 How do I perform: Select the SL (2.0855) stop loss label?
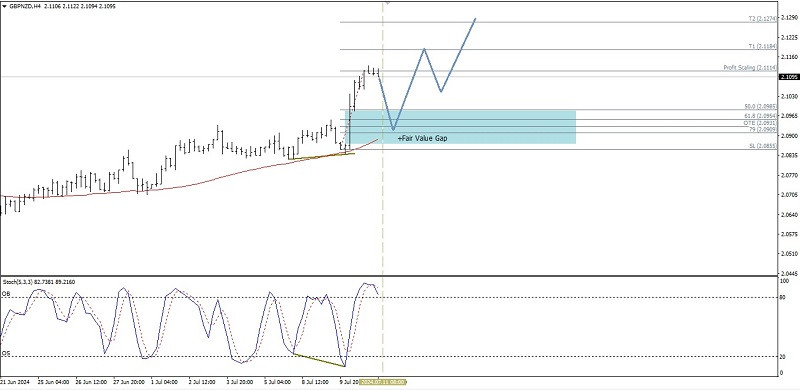click(x=762, y=146)
